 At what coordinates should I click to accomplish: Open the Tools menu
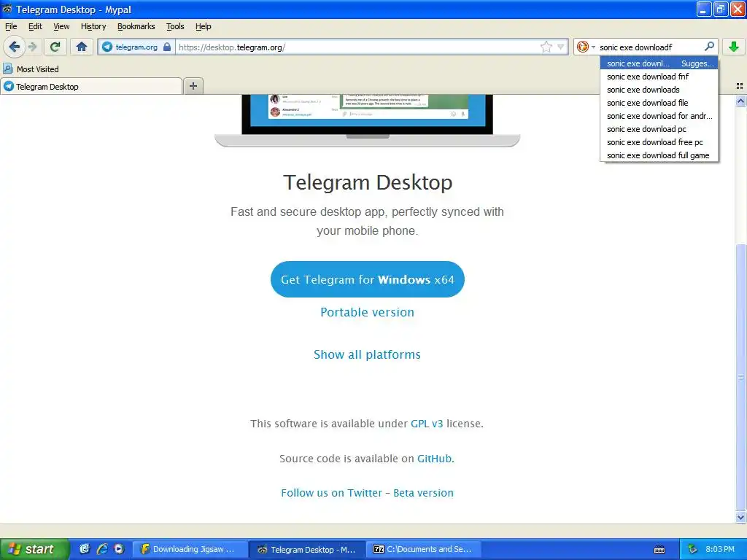(x=175, y=26)
